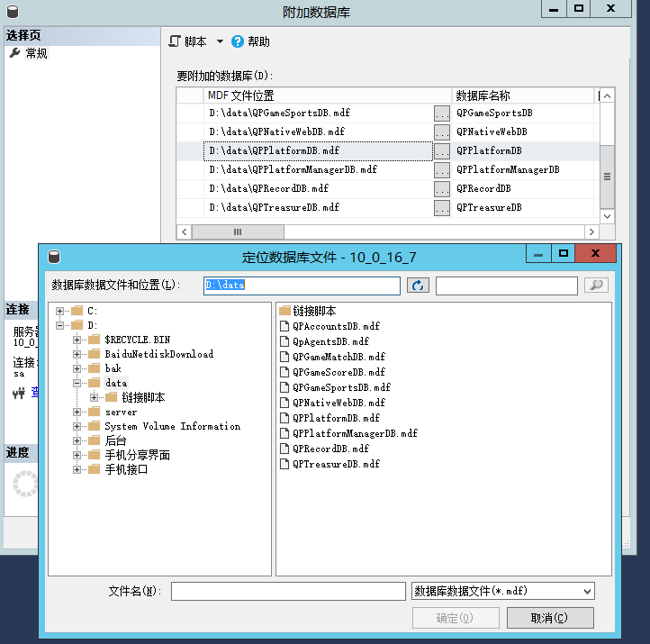Collapse the D: drive node

59,325
